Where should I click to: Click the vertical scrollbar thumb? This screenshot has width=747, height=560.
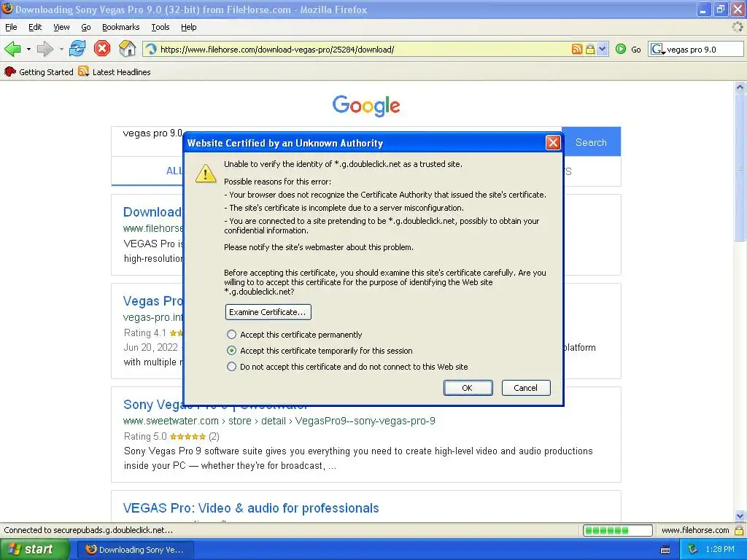coord(740,168)
